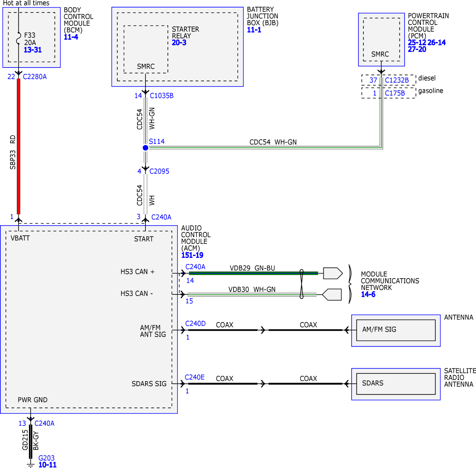Open PCM page reference 25-12
Image resolution: width=476 pixels, height=468 pixels.
tap(417, 42)
